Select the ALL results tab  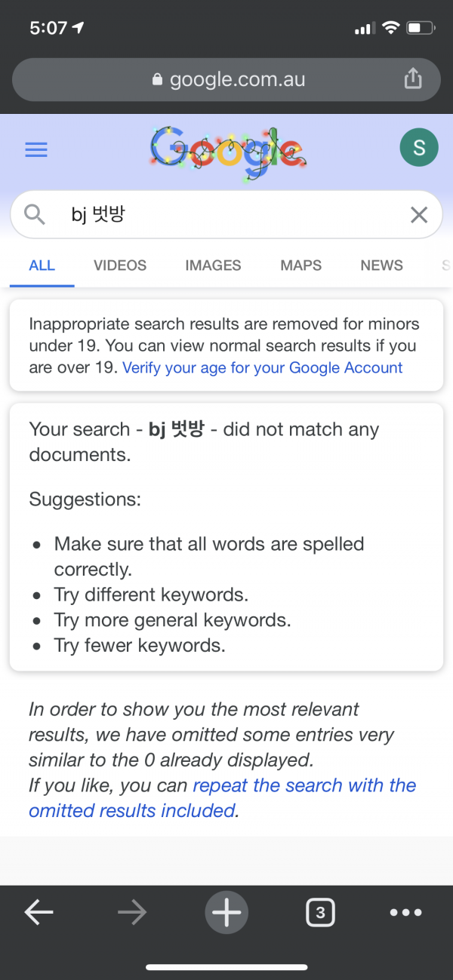[x=42, y=265]
